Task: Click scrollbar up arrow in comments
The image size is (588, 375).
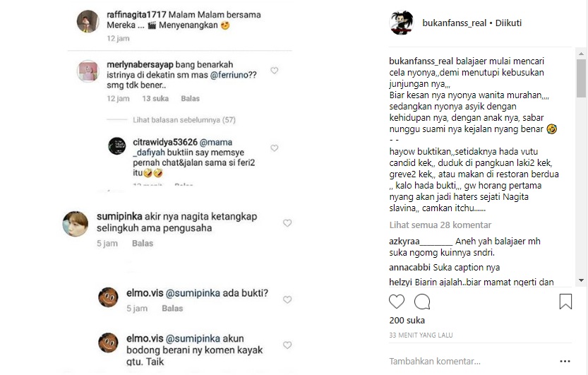Action: click(x=581, y=54)
